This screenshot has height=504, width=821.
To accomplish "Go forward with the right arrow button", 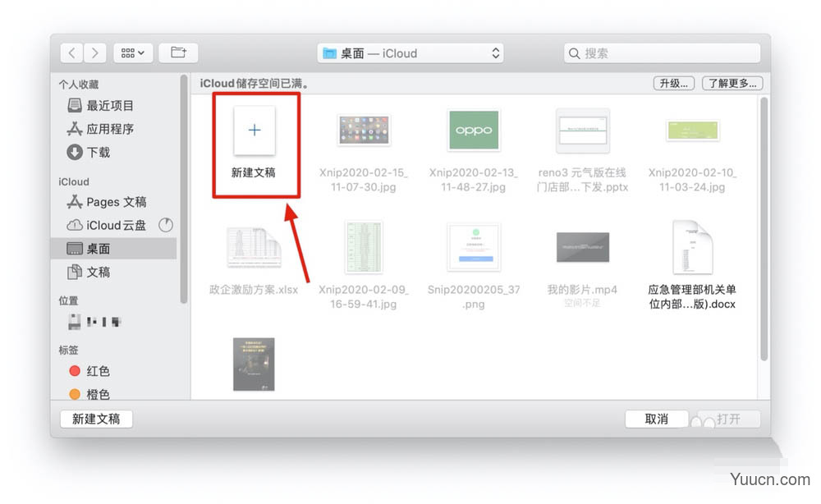I will tap(94, 53).
